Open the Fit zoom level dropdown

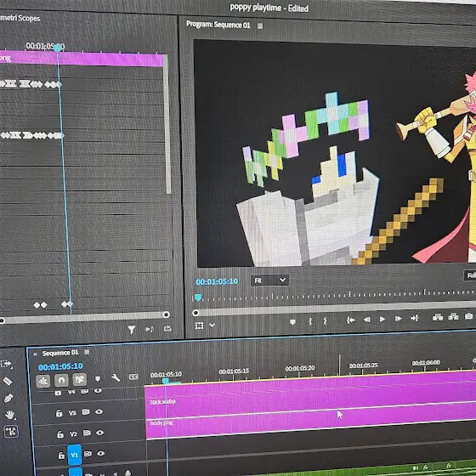(269, 280)
